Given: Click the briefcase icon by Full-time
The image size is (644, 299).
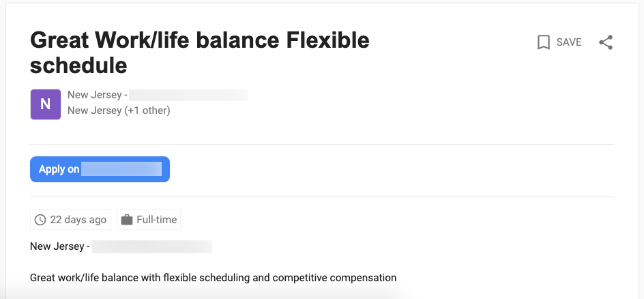Looking at the screenshot, I should 126,220.
